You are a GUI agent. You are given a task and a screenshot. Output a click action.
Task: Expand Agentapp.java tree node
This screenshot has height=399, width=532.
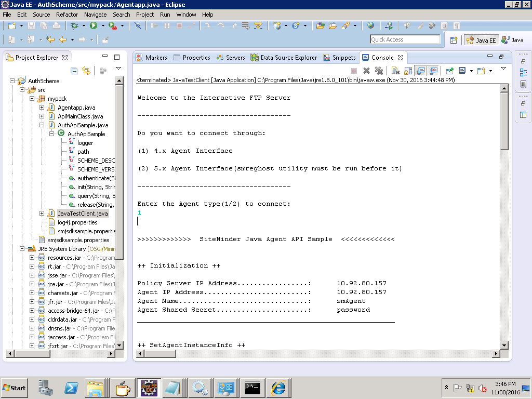coord(42,107)
